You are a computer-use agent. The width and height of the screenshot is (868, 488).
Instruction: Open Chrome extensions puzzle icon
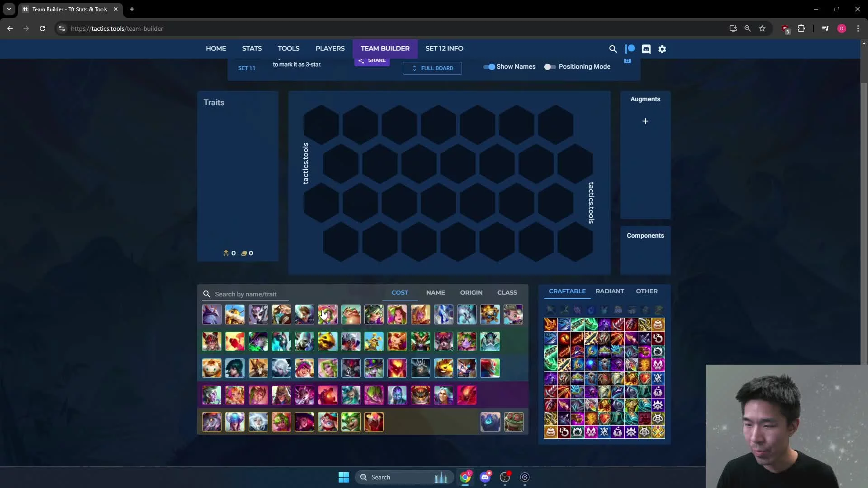[801, 28]
